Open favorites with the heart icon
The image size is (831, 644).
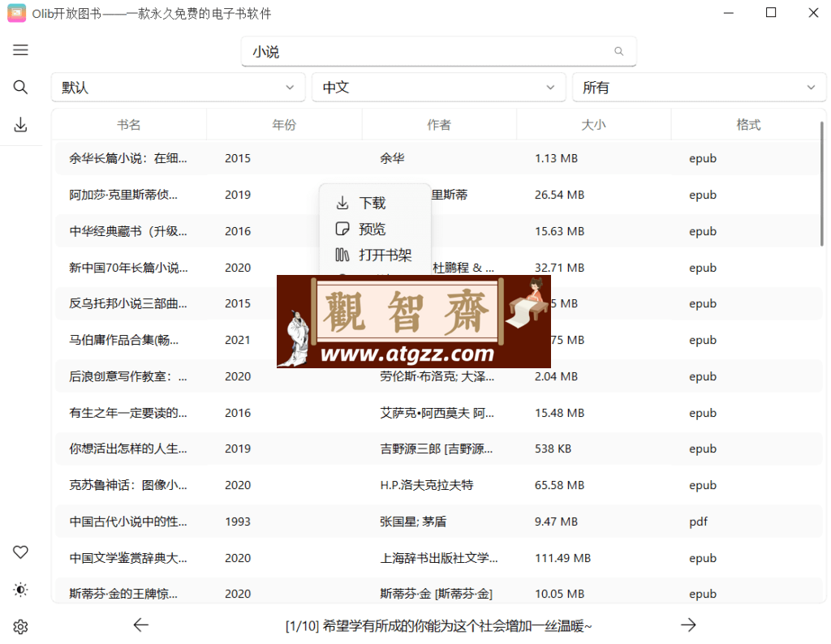tap(20, 552)
